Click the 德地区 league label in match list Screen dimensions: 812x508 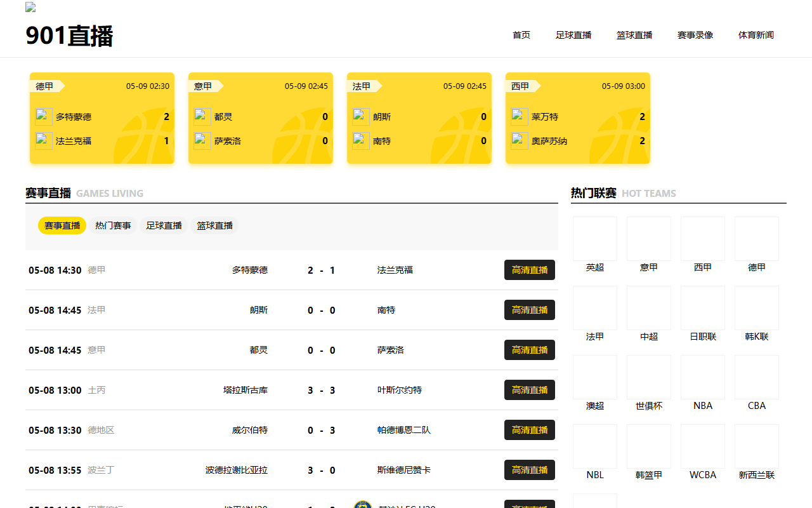point(101,430)
